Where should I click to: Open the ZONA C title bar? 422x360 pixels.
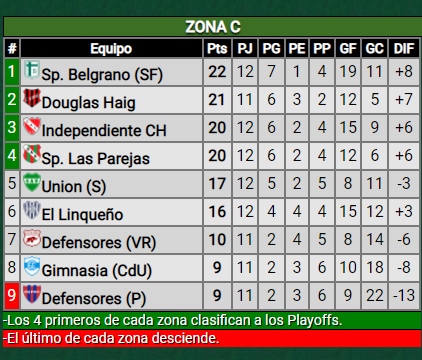click(x=212, y=27)
